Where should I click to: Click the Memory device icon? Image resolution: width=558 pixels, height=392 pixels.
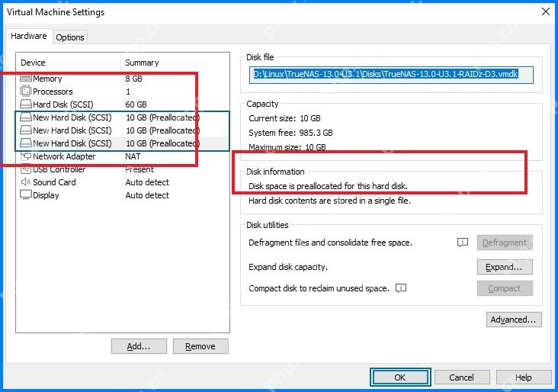pos(26,79)
